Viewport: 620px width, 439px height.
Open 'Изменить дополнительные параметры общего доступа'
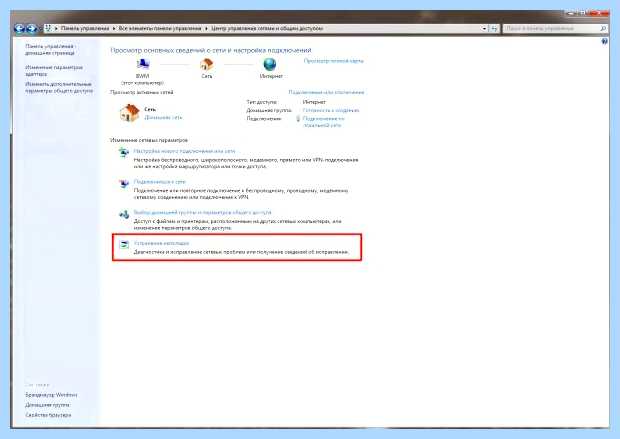click(x=59, y=87)
